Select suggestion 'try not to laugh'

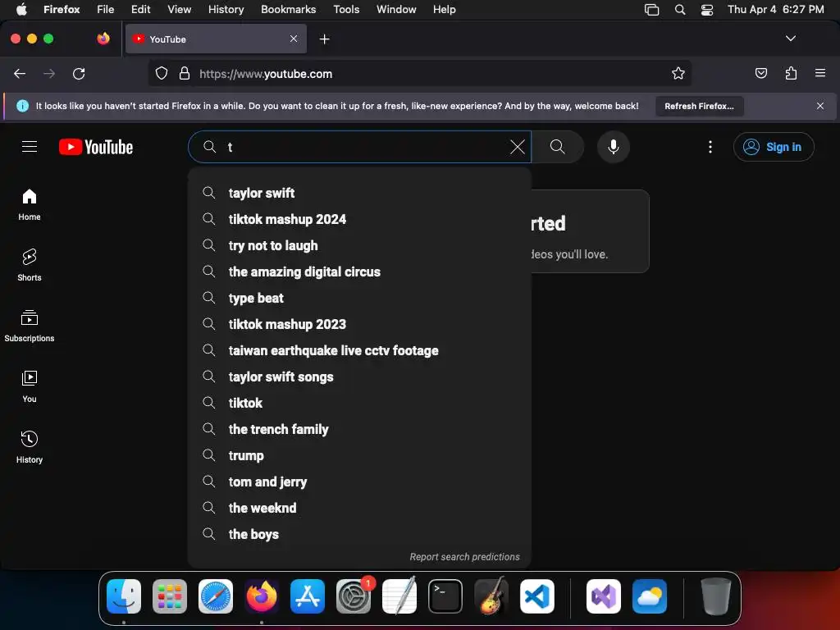359,245
